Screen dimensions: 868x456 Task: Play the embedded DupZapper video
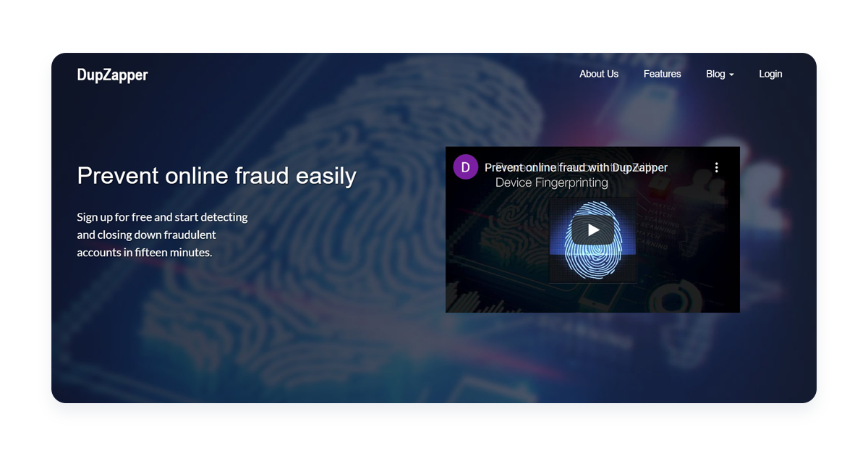coord(593,230)
